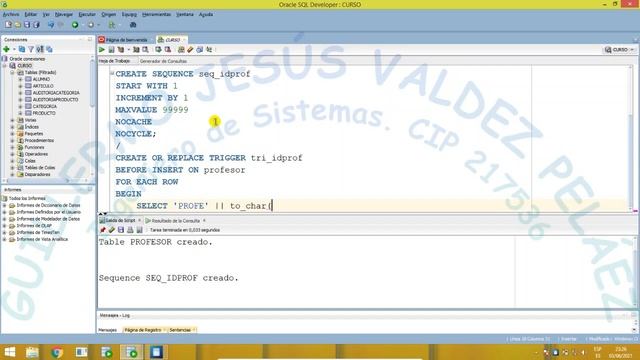The image size is (640, 360).
Task: Expand the Procedimientos tree node
Action: coord(13,140)
